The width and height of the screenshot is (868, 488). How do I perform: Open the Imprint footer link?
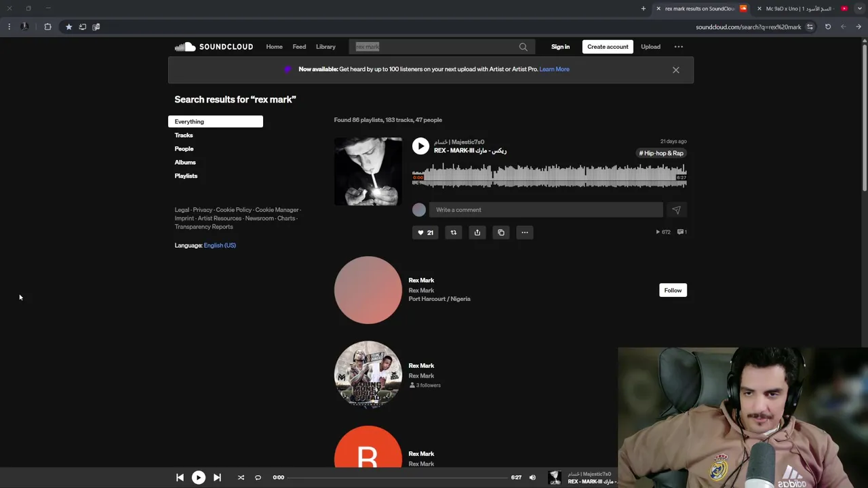(x=184, y=218)
